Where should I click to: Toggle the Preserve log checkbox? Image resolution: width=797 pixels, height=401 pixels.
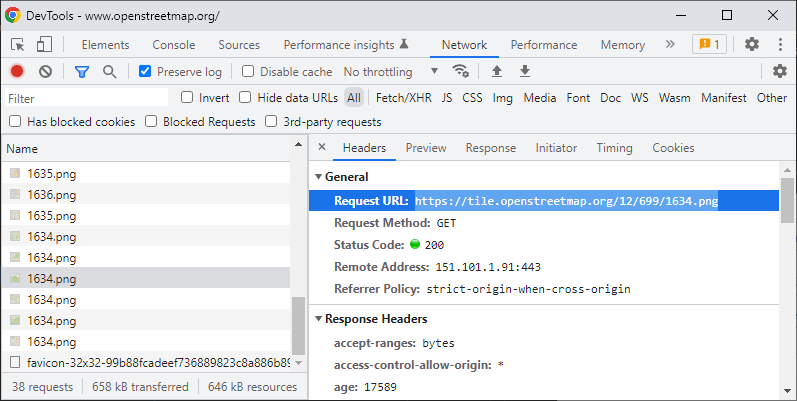point(145,72)
